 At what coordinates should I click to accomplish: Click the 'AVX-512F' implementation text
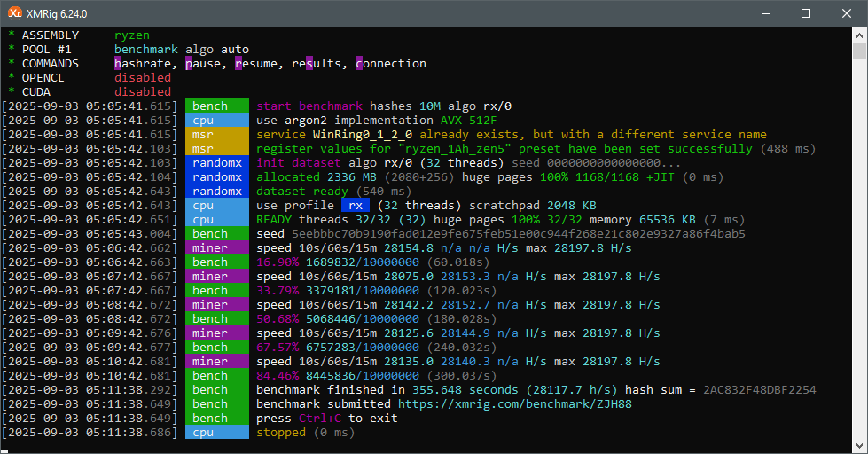coord(469,120)
